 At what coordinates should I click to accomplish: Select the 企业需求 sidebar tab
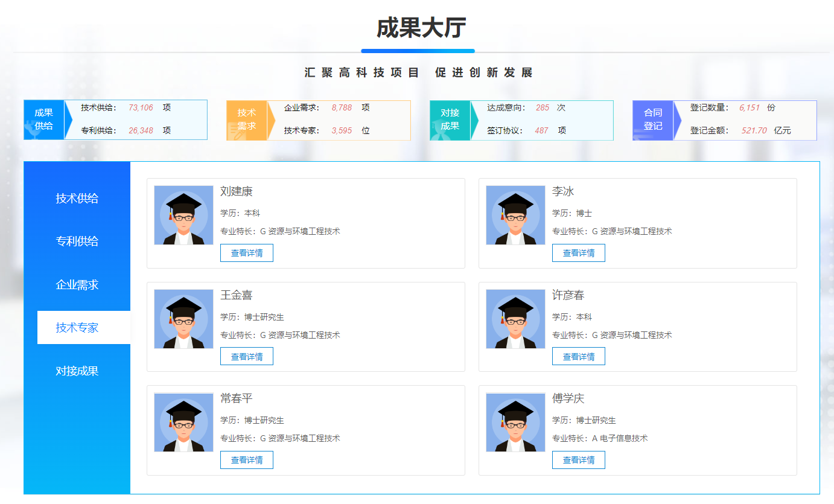click(77, 285)
